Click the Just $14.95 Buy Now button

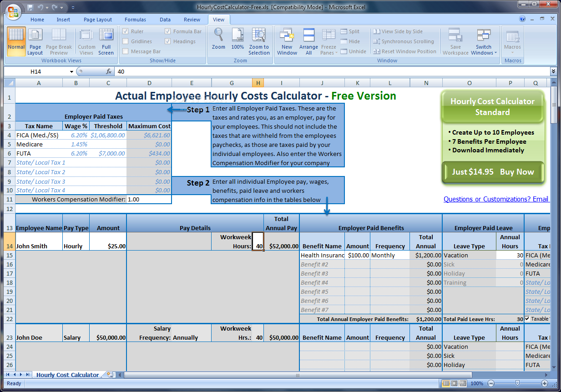tap(493, 172)
